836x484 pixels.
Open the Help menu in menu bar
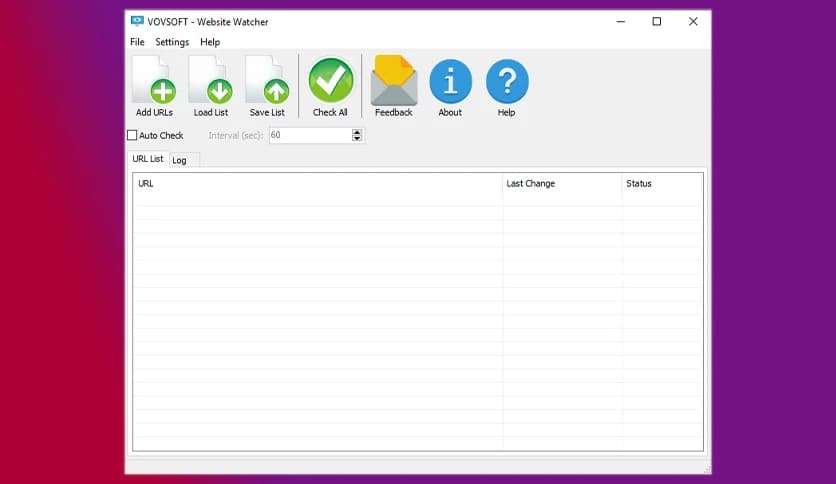210,42
